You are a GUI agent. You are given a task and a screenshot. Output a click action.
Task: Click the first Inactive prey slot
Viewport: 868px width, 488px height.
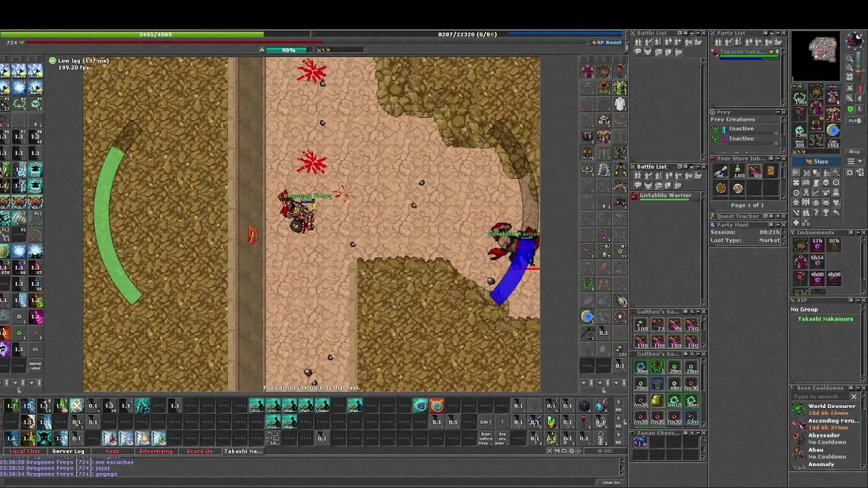coord(745,129)
